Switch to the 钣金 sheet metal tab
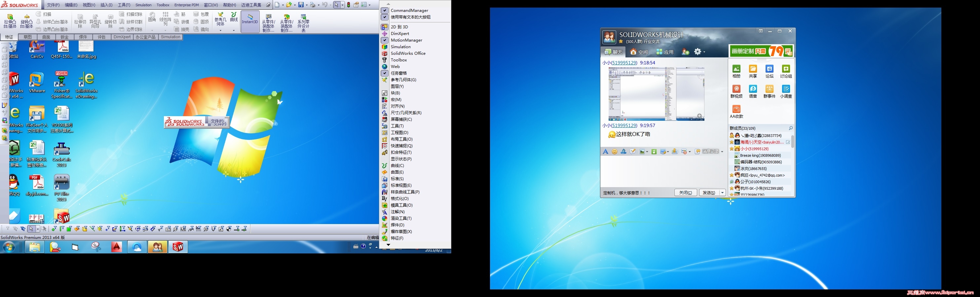 (x=65, y=37)
